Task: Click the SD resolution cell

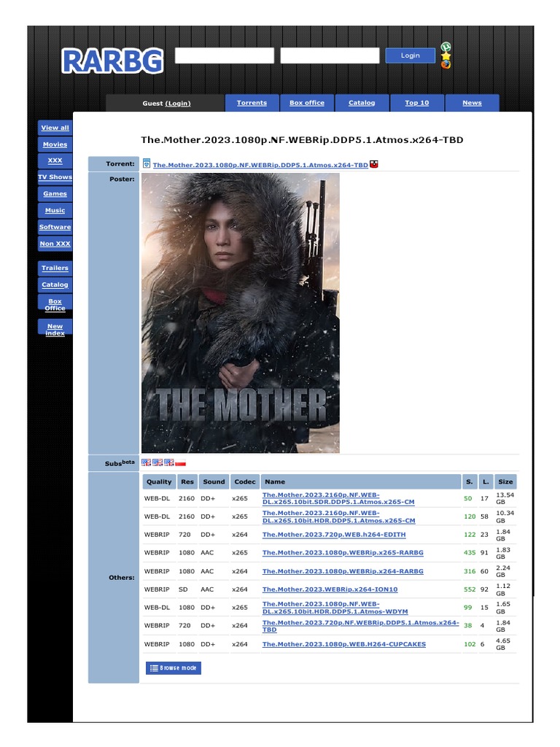Action: point(183,589)
